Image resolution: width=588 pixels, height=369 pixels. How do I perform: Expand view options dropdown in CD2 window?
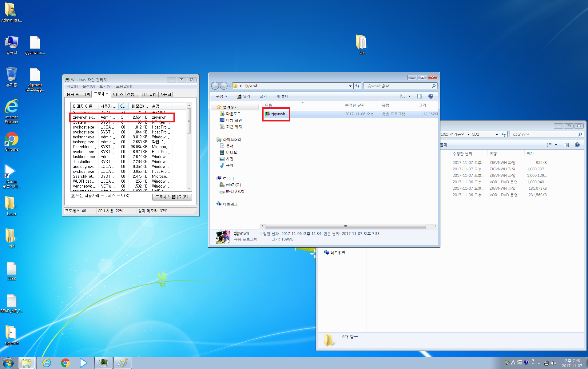click(x=556, y=145)
